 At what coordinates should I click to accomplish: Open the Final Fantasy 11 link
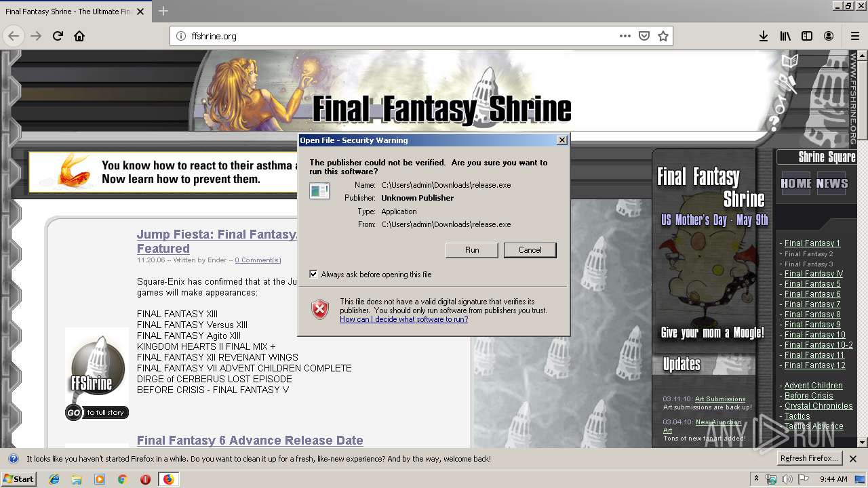(814, 355)
